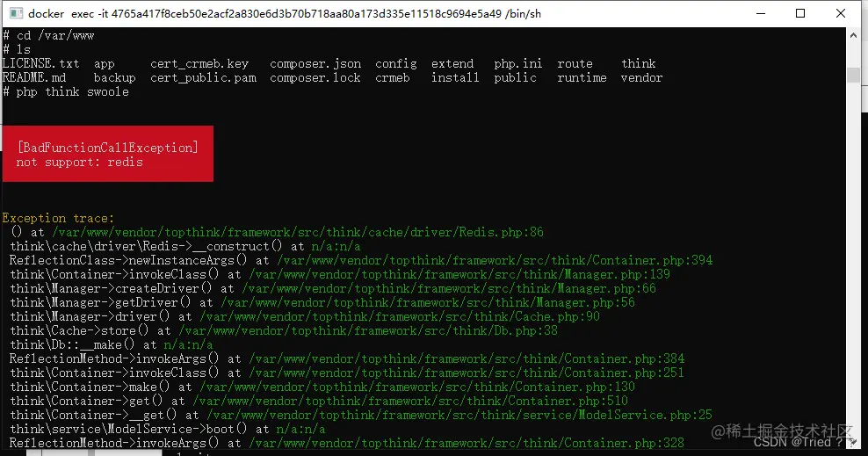Click 'think\Container->__get()' trace entry
This screenshot has width=868, height=456.
[93, 415]
